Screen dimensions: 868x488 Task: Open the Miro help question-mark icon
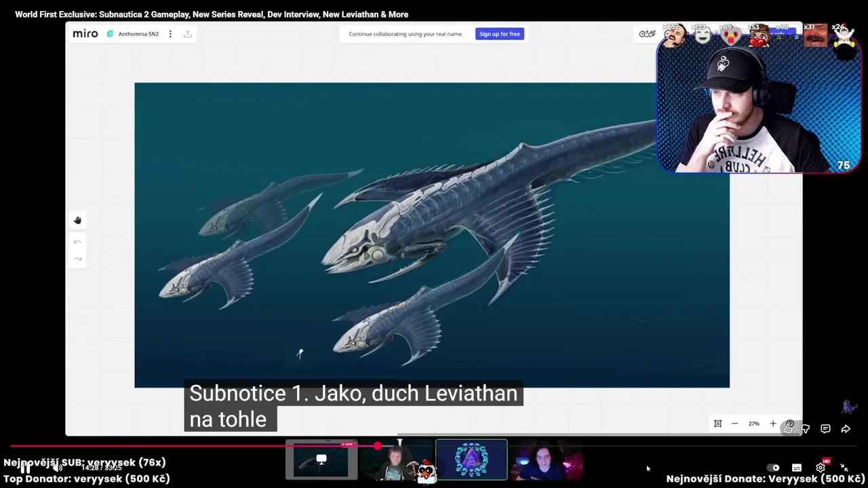tap(790, 424)
